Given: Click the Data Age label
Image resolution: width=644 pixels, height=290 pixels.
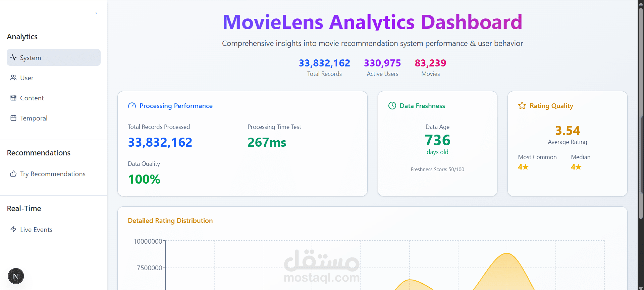Looking at the screenshot, I should [x=437, y=127].
